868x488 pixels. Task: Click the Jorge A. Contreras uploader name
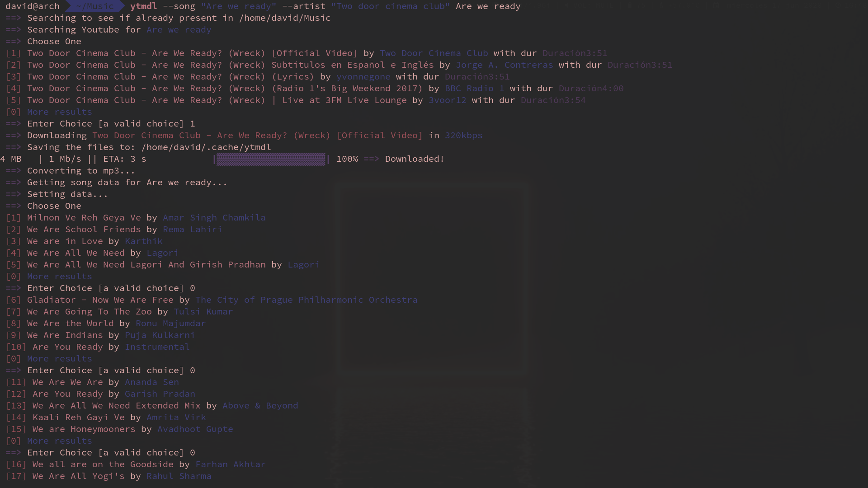click(504, 65)
